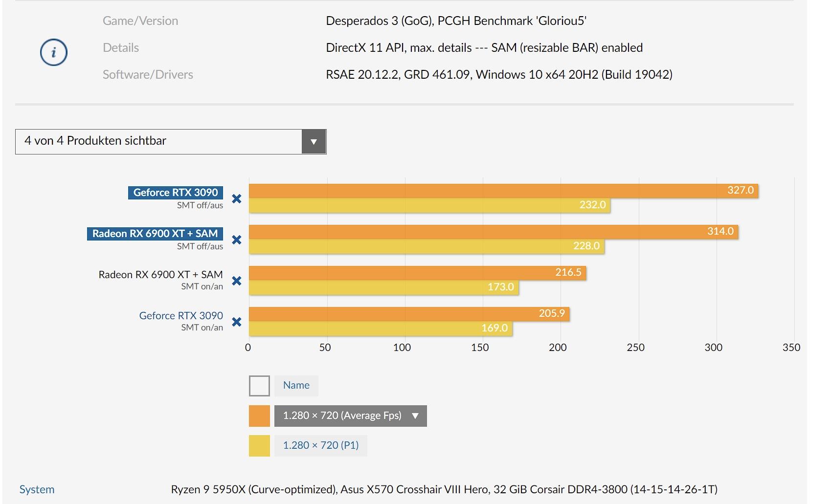The width and height of the screenshot is (832, 504).
Task: Toggle the orange Average Fps legend square
Action: 259,416
